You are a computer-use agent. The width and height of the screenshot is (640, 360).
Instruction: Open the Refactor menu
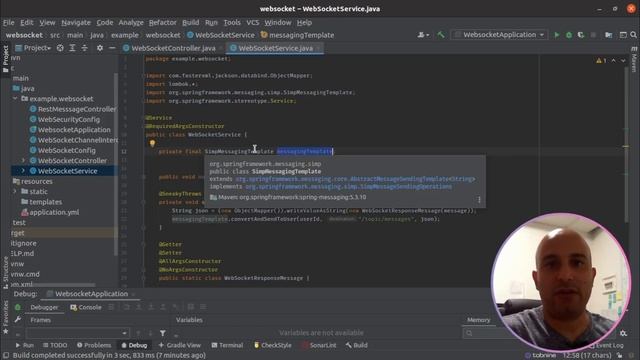pos(162,22)
